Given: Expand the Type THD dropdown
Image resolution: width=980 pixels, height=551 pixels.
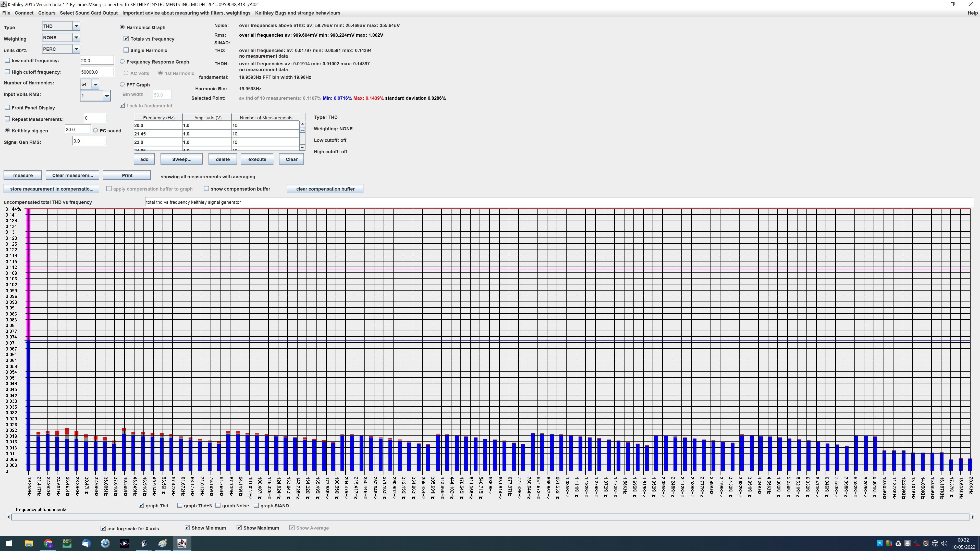Looking at the screenshot, I should tap(76, 26).
